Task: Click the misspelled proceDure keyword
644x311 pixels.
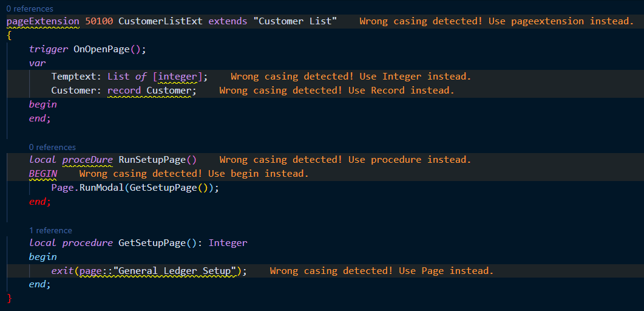Action: click(87, 160)
